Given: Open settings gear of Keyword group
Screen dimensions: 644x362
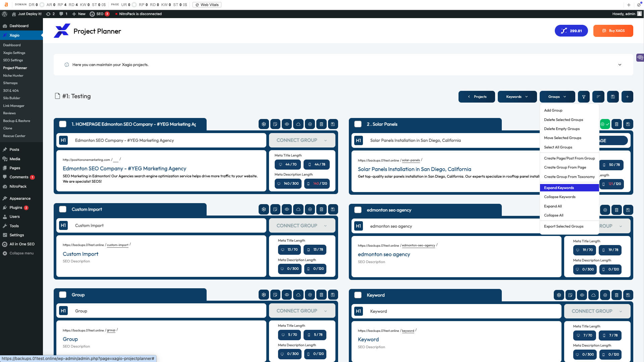Looking at the screenshot, I should 559,295.
